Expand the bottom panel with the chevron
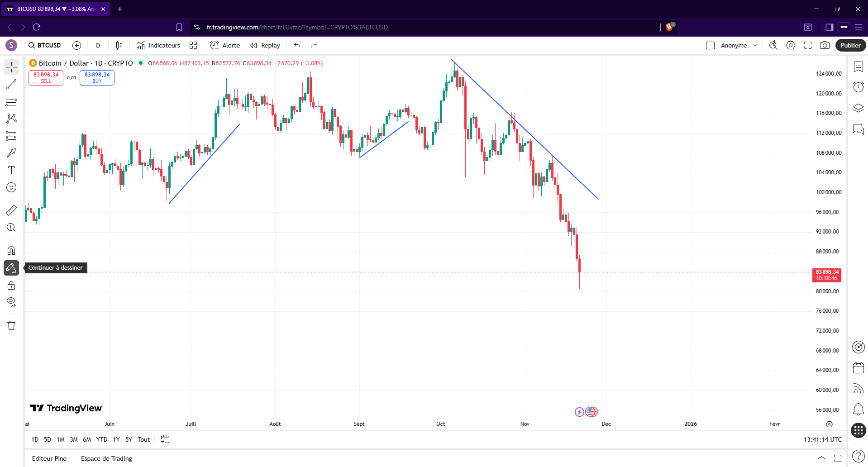The image size is (868, 467). click(x=822, y=458)
